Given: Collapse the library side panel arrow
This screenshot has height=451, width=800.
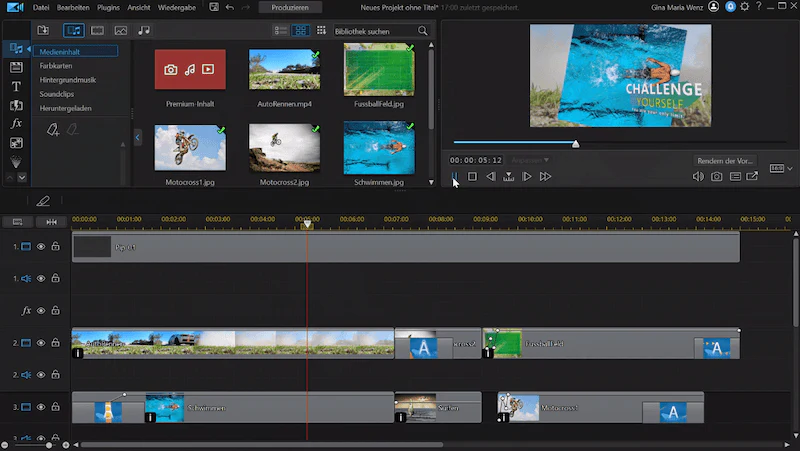Looking at the screenshot, I should 137,138.
